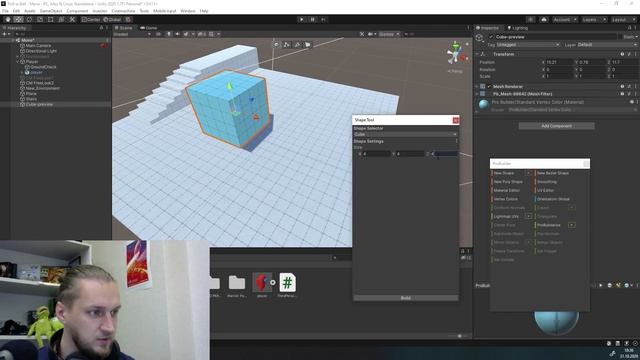Select GroundCheck in Hierarchy
This screenshot has height=360, width=640.
pos(43,67)
